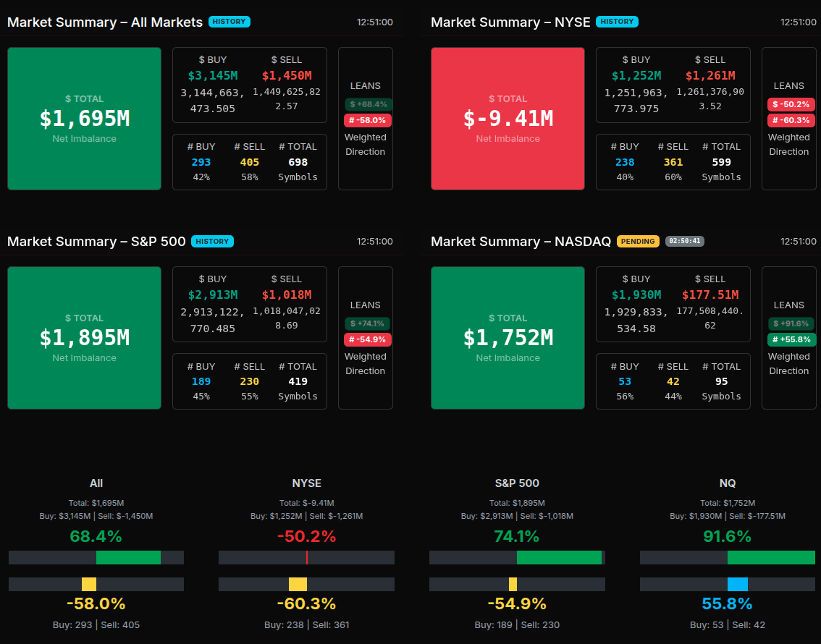Click the HISTORY badge on S&P 500 summary
The height and width of the screenshot is (644, 821).
pos(211,242)
